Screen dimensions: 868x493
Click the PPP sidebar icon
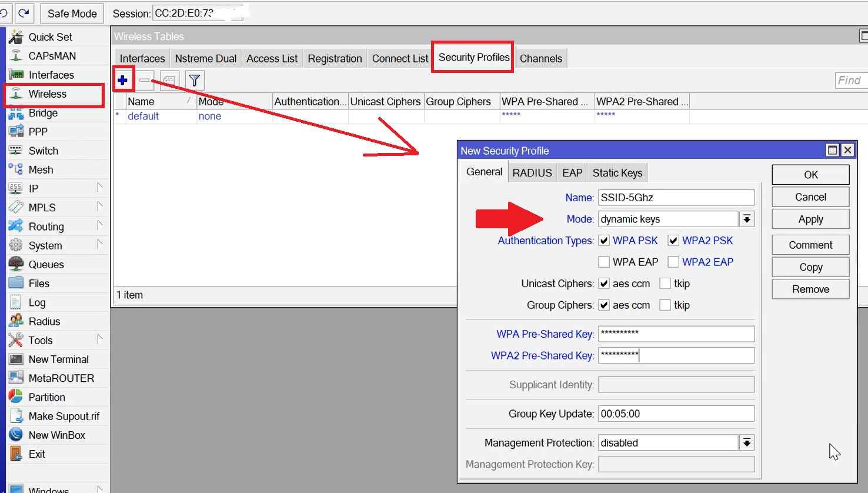point(16,132)
